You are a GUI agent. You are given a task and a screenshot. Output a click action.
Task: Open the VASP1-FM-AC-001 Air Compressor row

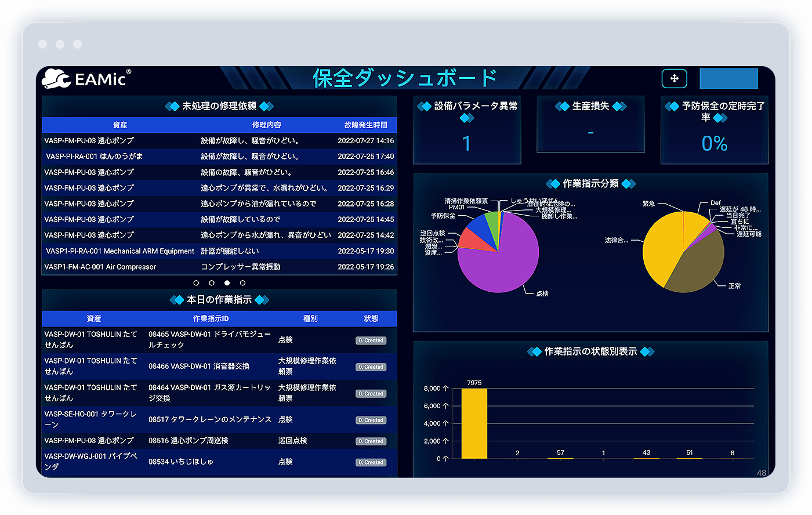coord(100,267)
